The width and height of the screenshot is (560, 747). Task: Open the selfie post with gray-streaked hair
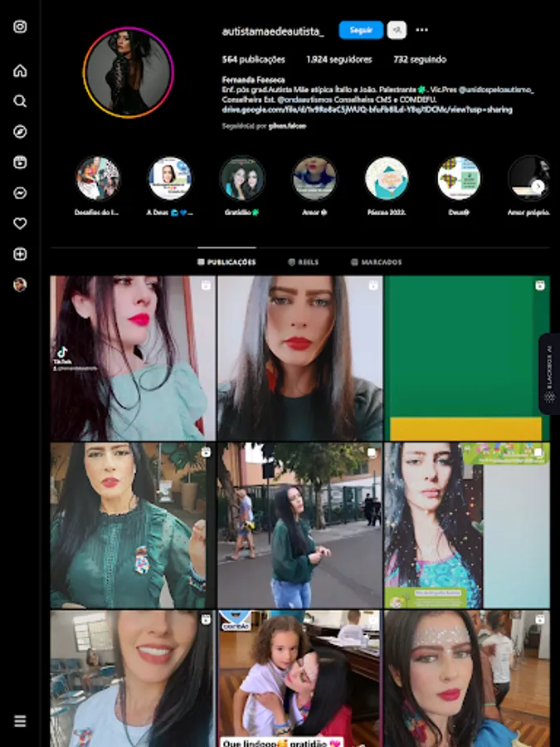tap(300, 359)
